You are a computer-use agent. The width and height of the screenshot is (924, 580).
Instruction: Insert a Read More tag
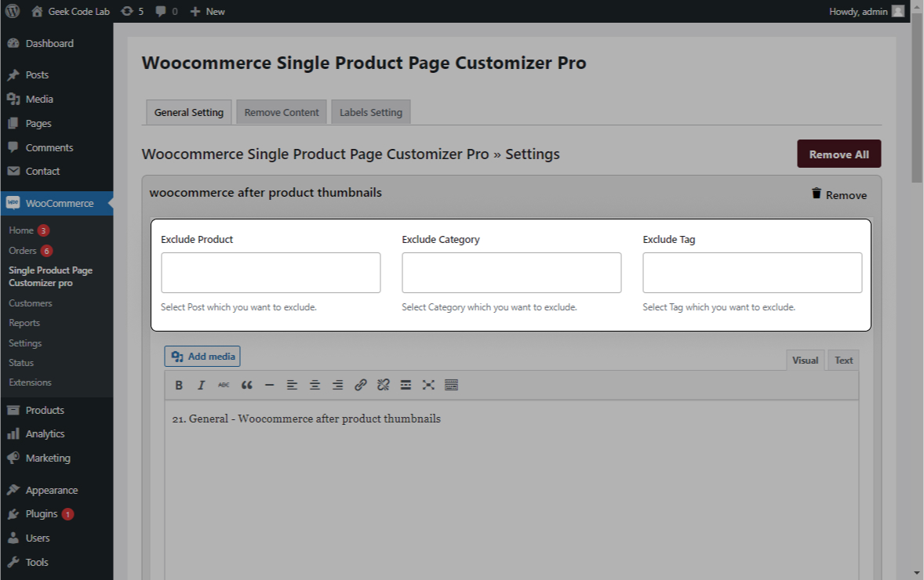coord(406,385)
